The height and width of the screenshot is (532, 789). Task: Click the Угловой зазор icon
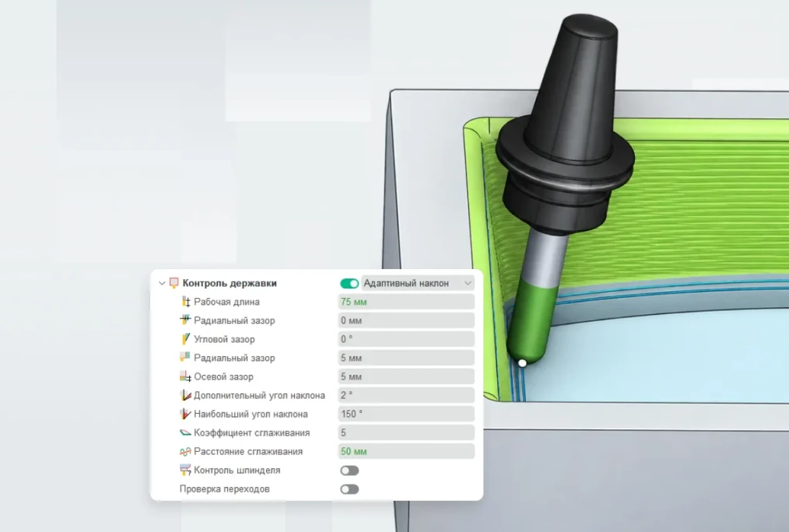coord(185,339)
